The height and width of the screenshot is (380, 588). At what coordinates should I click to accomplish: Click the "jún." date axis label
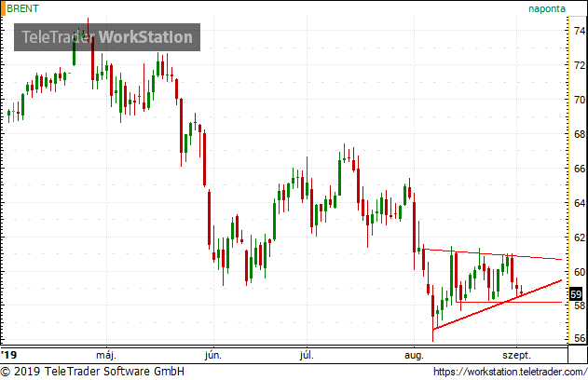pyautogui.click(x=213, y=355)
